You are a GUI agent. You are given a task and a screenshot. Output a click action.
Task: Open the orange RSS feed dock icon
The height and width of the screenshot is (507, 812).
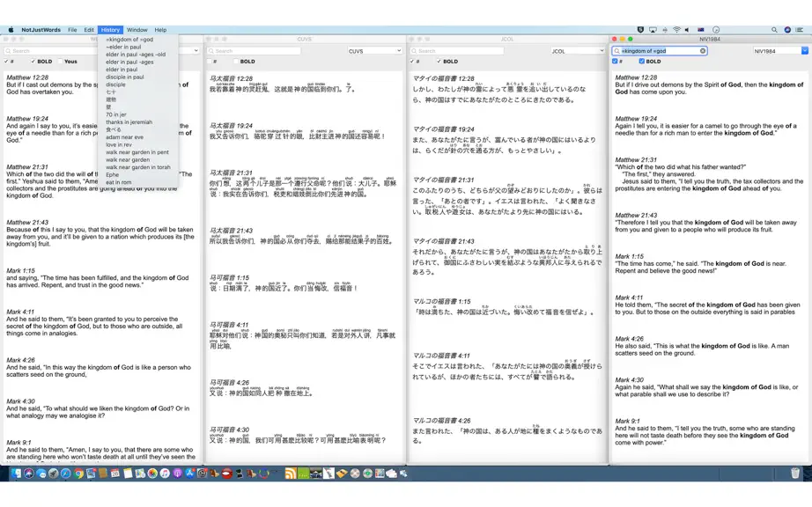pyautogui.click(x=291, y=474)
